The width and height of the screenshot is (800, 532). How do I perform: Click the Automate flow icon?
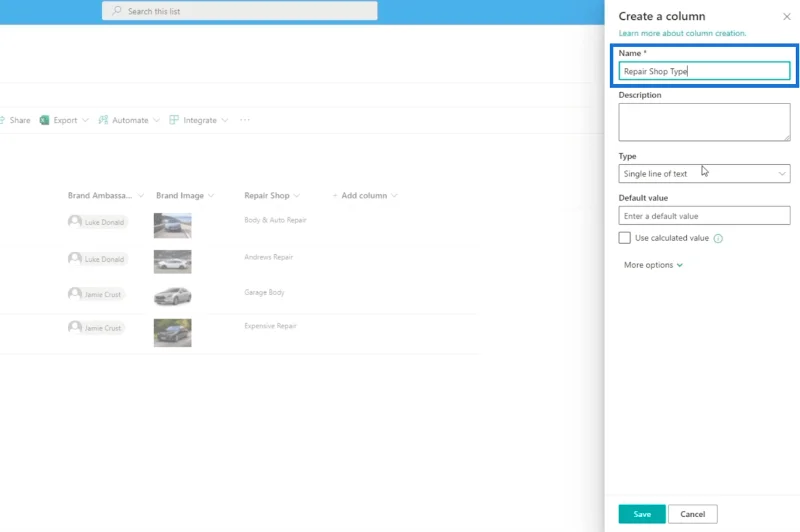[103, 120]
